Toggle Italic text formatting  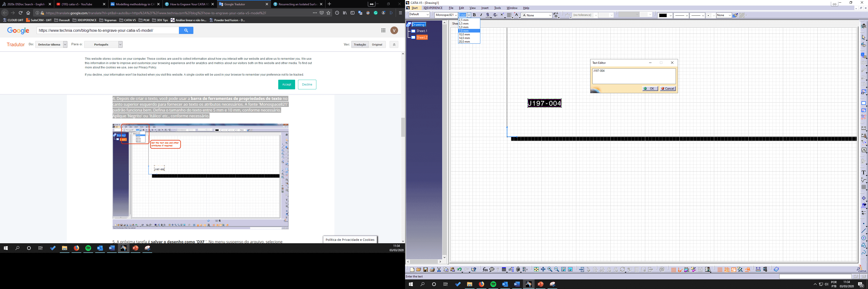pos(481,15)
